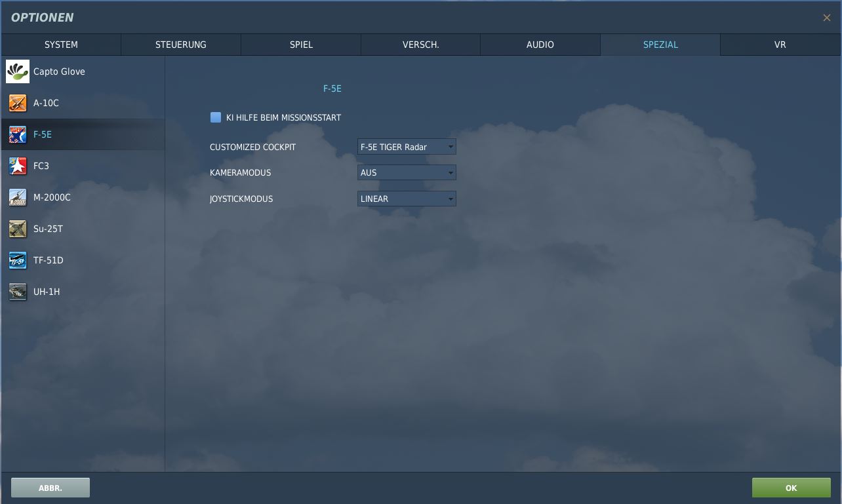Screen dimensions: 842x504
Task: Click the Capto Glove module icon
Action: (18, 71)
